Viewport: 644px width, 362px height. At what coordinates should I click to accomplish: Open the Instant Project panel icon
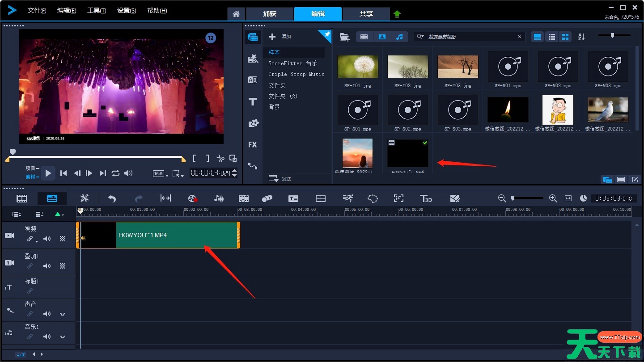coord(253,59)
